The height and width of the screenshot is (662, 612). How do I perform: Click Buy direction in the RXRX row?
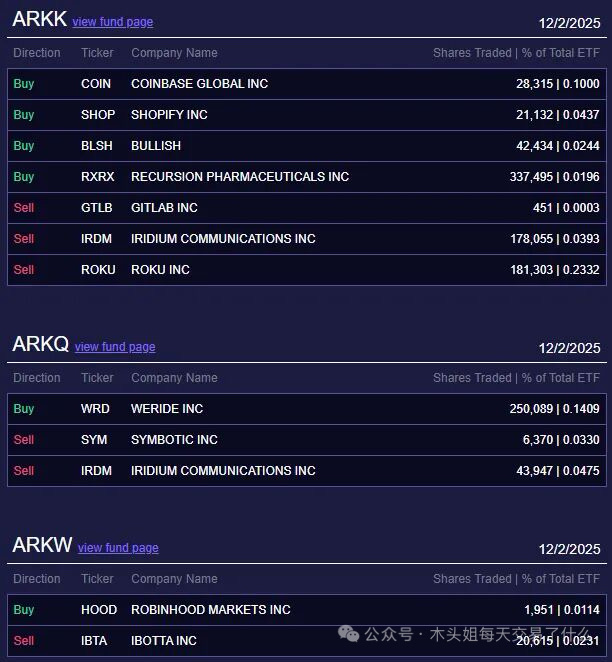coord(24,176)
